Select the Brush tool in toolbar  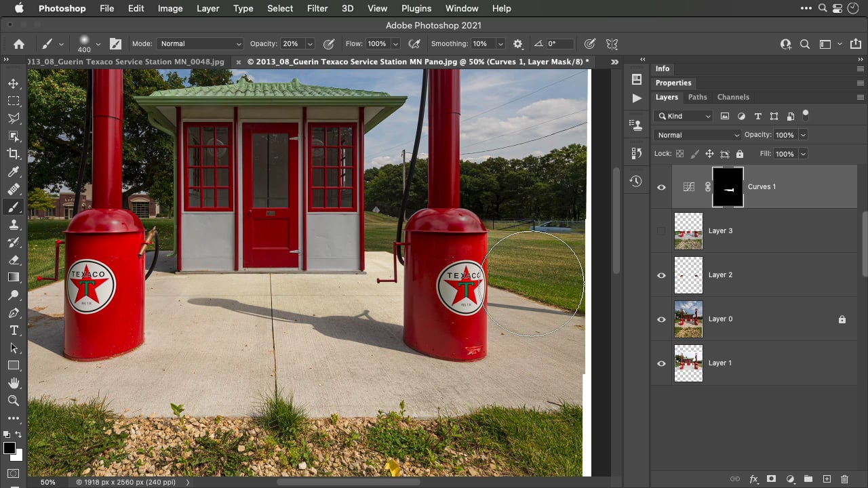pyautogui.click(x=13, y=207)
